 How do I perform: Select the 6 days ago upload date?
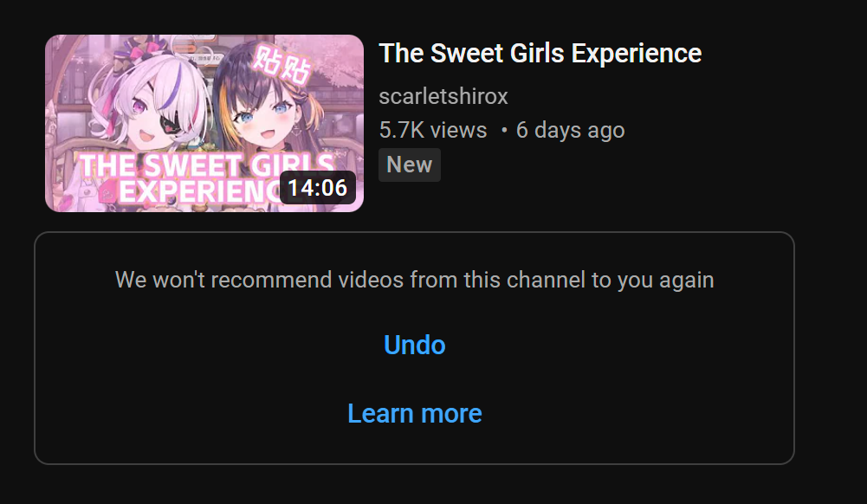click(x=570, y=131)
